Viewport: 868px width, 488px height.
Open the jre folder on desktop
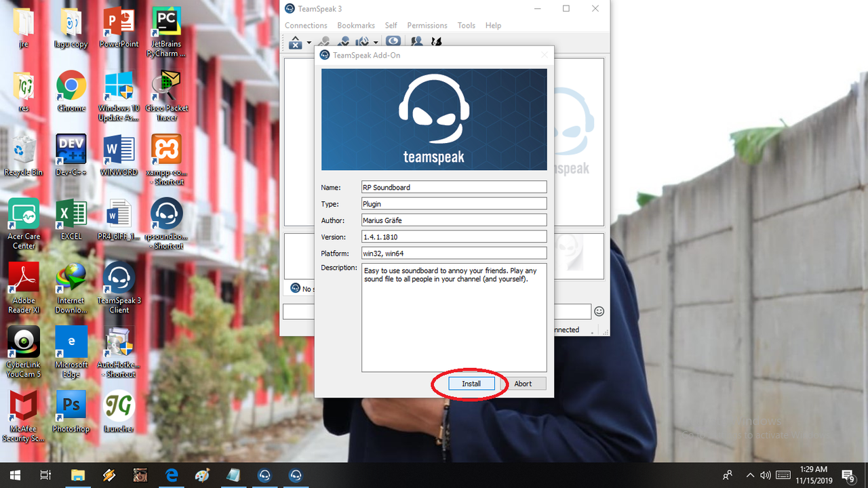click(24, 28)
